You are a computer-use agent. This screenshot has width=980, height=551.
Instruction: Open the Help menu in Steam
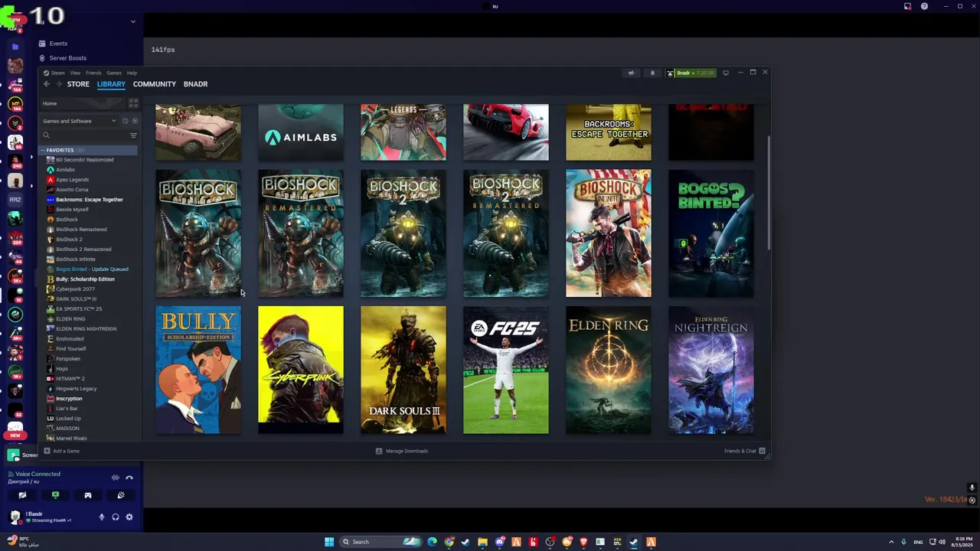[x=132, y=73]
